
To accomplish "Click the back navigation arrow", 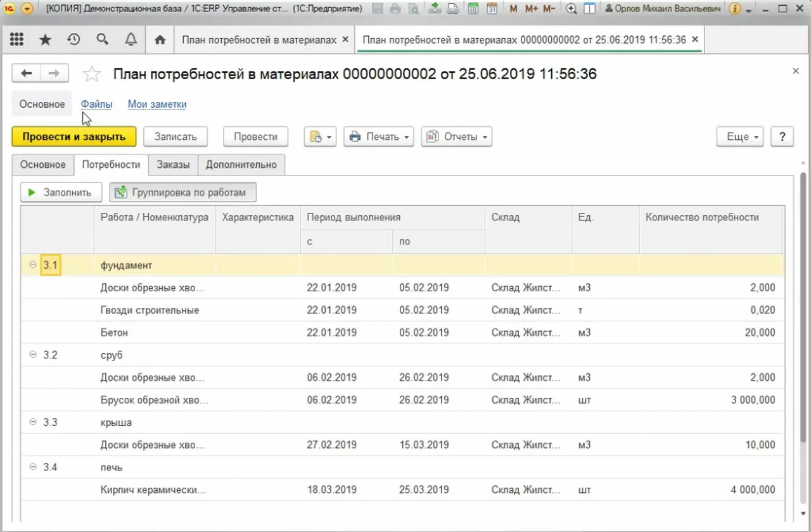I will pyautogui.click(x=27, y=73).
